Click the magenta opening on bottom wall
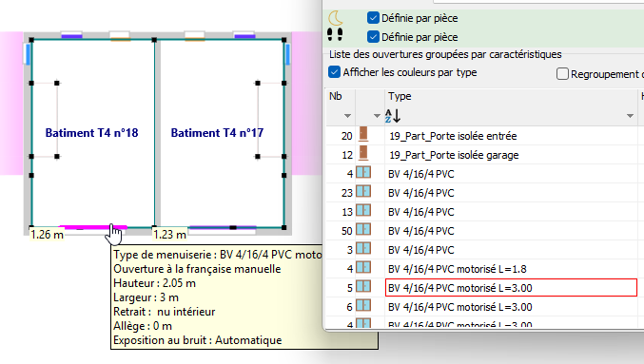The image size is (644, 364). pos(93,226)
